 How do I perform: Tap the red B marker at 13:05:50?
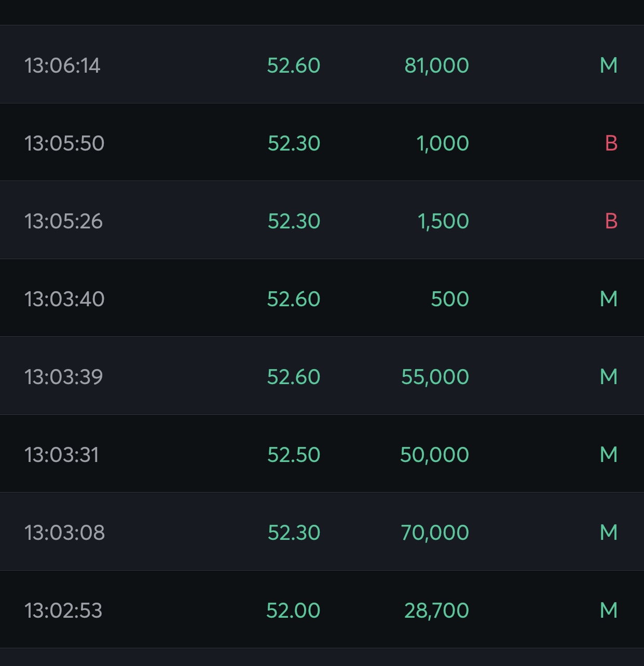point(611,143)
